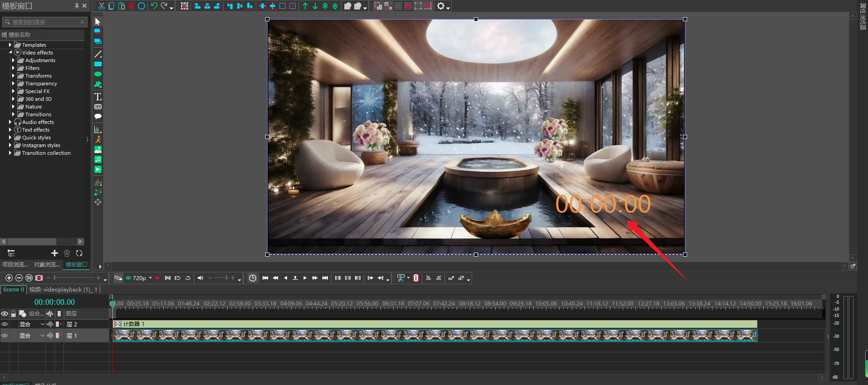Open the 项目浏览 panel tab

coord(15,265)
